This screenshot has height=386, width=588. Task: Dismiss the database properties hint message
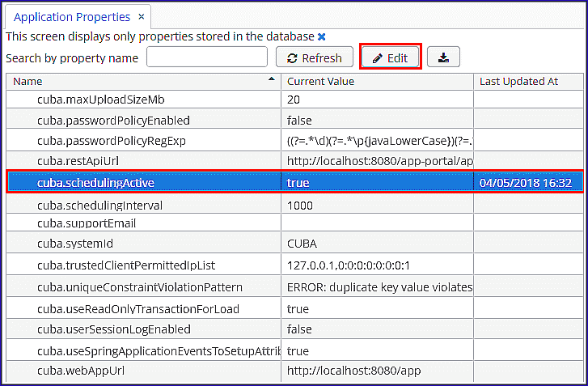click(x=321, y=36)
